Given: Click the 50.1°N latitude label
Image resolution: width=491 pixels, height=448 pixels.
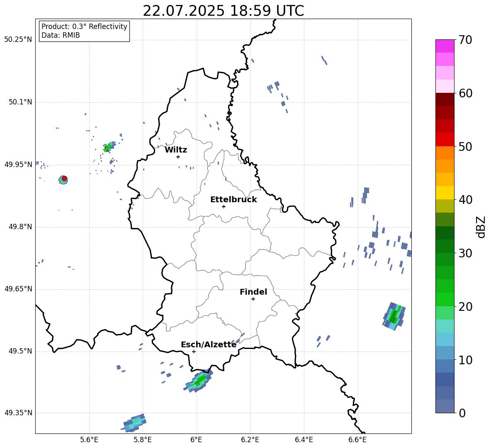Looking at the screenshot, I should 20,102.
